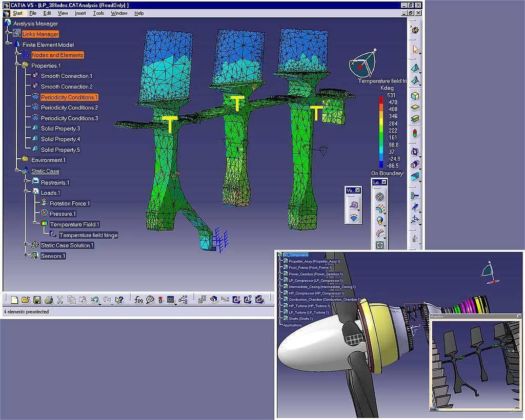This screenshot has width=525, height=420.
Task: Click the axis system icon in right toolbar
Action: coord(415,219)
